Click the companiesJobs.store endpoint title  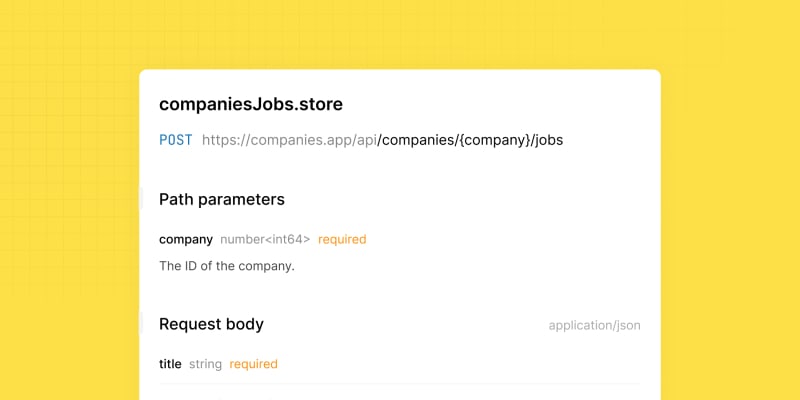[x=251, y=104]
